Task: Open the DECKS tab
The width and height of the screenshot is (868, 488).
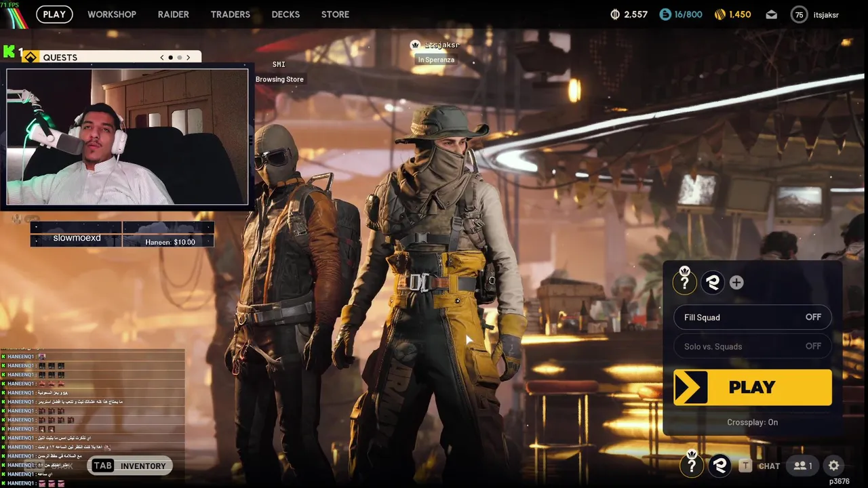Action: pos(285,14)
